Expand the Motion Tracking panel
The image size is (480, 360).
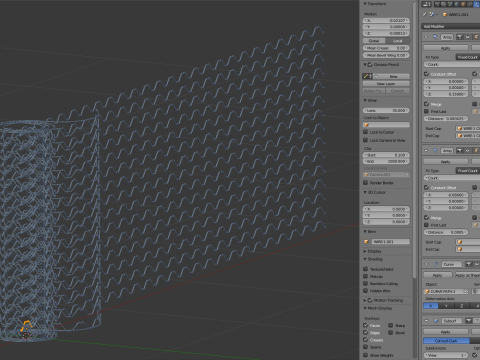365,300
